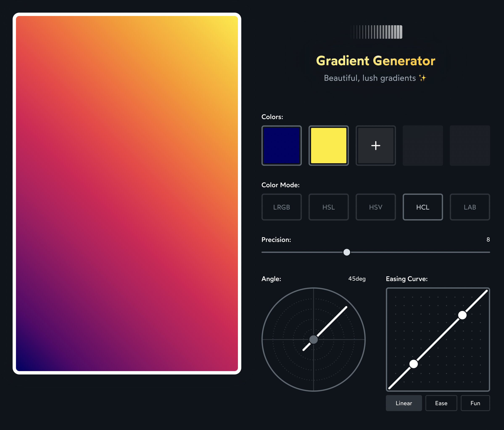Select the bright yellow color swatch

click(x=329, y=145)
